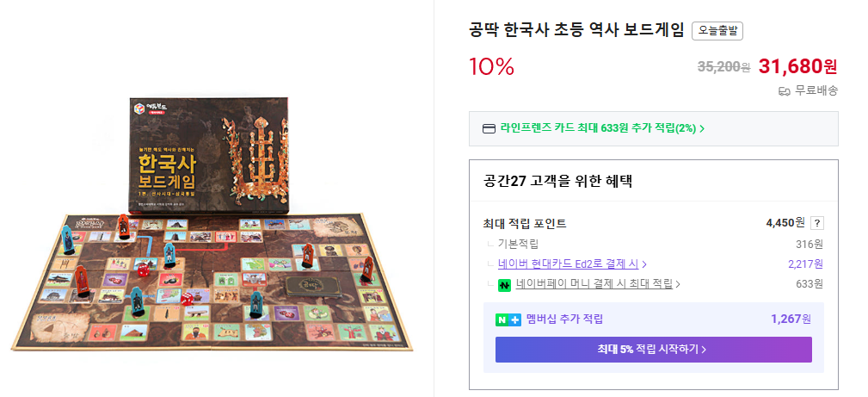The height and width of the screenshot is (397, 868).
Task: Click the 라인프렌즈 카드 추가 적립 link
Action: pyautogui.click(x=598, y=128)
